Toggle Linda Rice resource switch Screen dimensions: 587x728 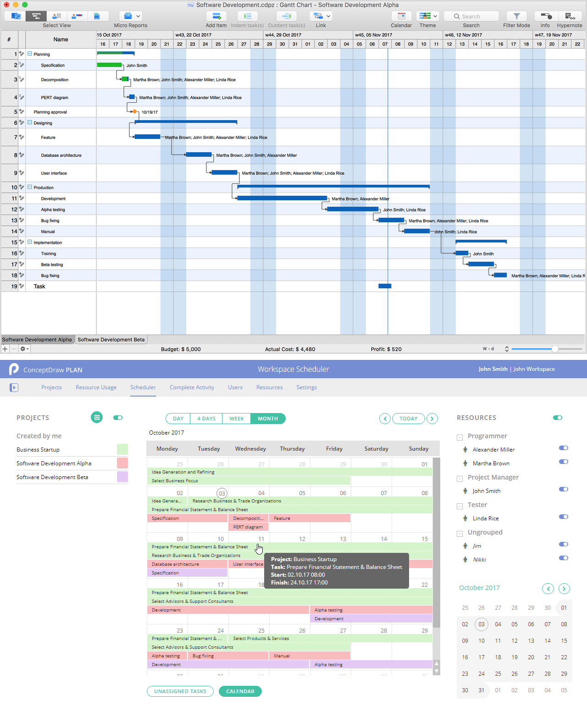[x=564, y=517]
